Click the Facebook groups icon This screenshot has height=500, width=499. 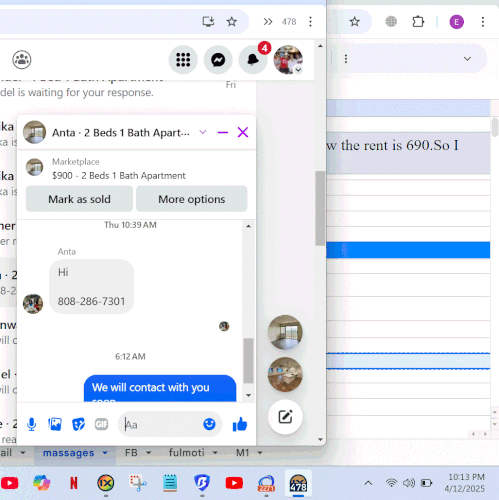[x=22, y=60]
